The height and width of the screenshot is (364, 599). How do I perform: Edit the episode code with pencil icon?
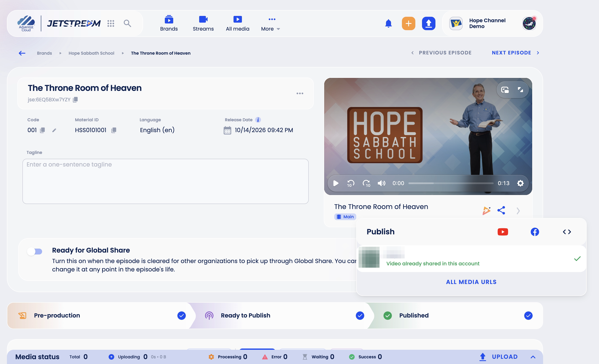(x=54, y=130)
